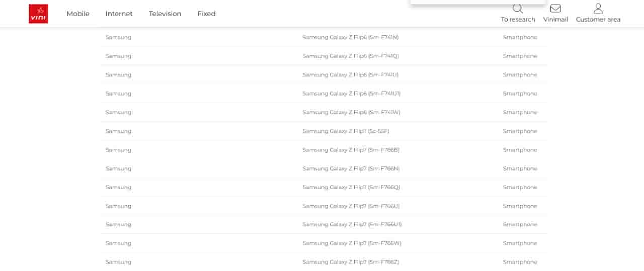This screenshot has height=271, width=644.
Task: Open the Mobile menu
Action: (78, 14)
